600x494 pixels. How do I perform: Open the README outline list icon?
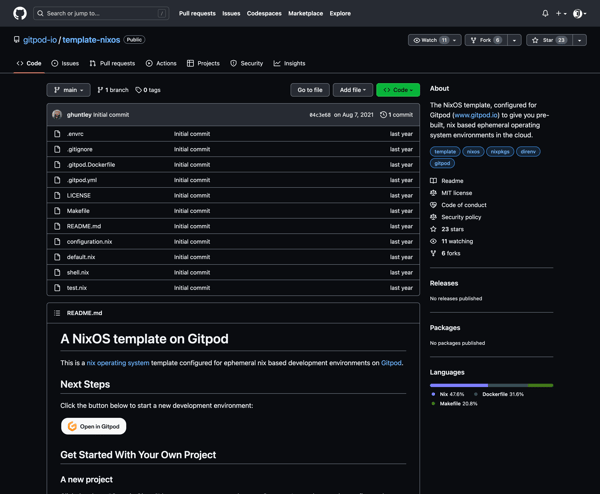pyautogui.click(x=57, y=313)
